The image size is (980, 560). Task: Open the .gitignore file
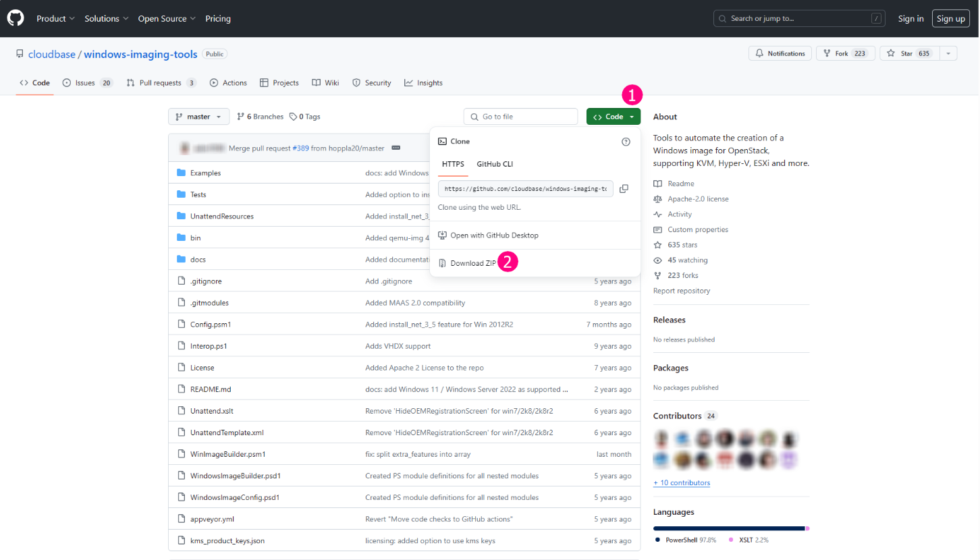coord(206,281)
